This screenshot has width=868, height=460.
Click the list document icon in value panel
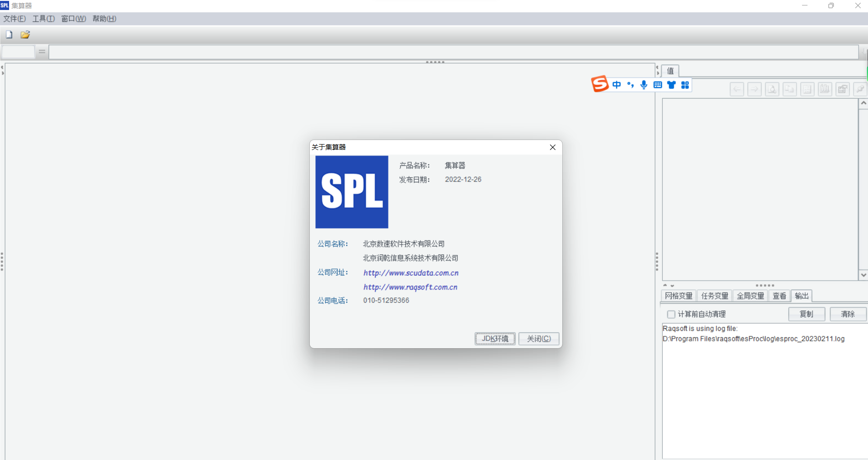pyautogui.click(x=807, y=89)
